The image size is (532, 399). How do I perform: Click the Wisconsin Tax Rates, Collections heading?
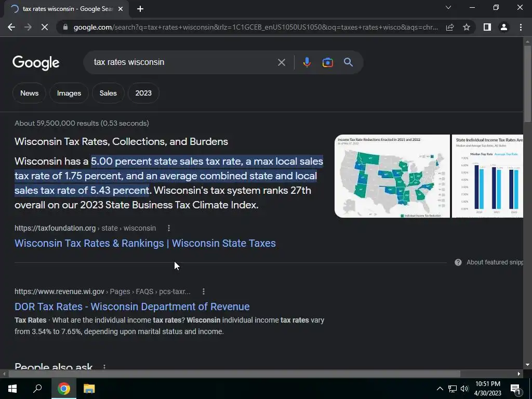click(x=121, y=141)
